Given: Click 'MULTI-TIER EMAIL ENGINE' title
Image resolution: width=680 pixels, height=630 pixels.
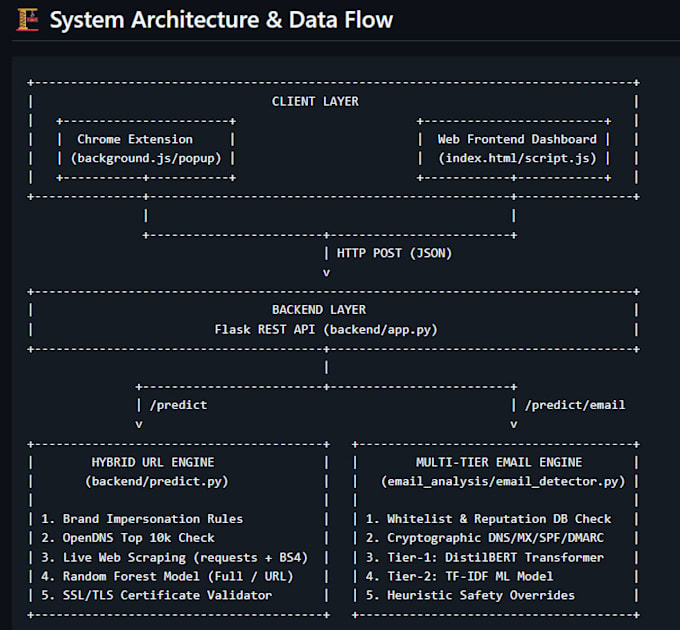Looking at the screenshot, I should pos(499,463).
